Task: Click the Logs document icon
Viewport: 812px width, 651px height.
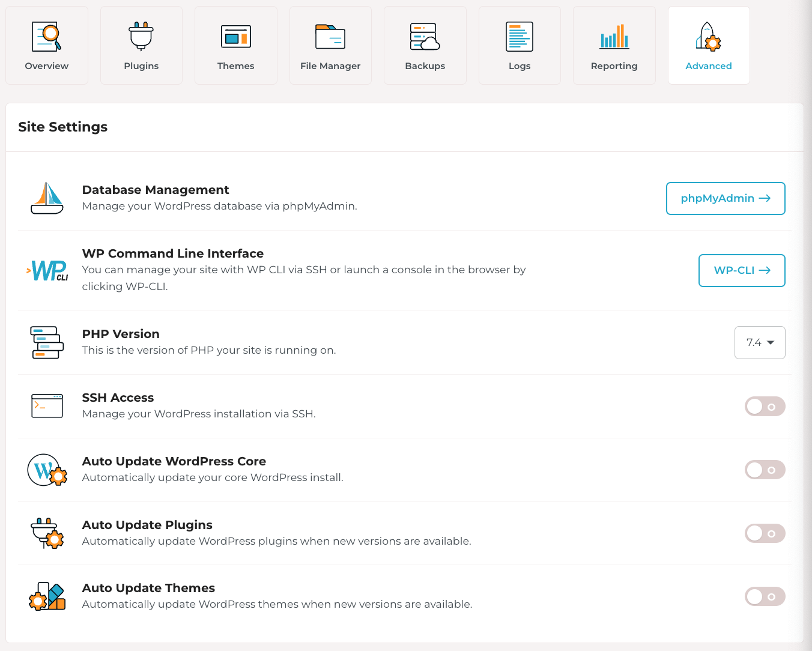Action: click(x=520, y=37)
